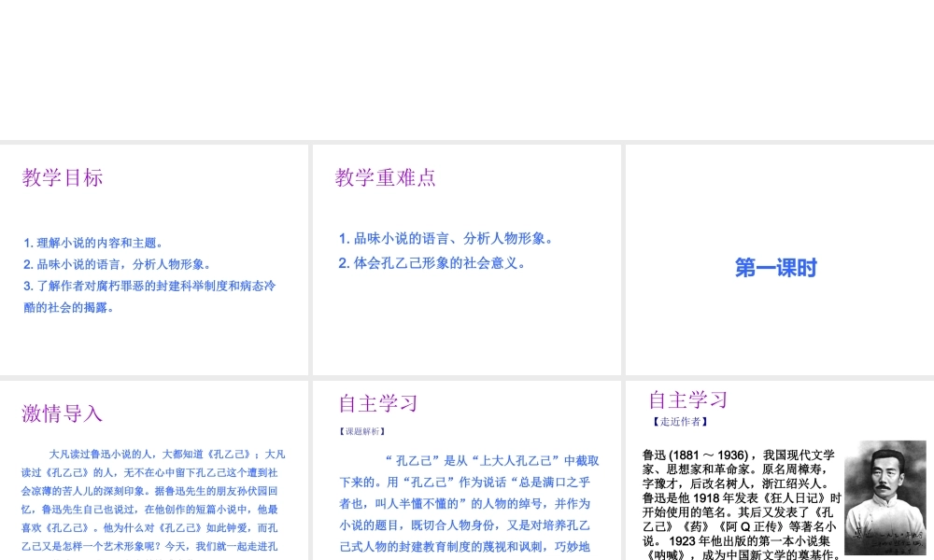The width and height of the screenshot is (934, 560).
Task: Click the 【课题解析】 label
Action: (362, 431)
